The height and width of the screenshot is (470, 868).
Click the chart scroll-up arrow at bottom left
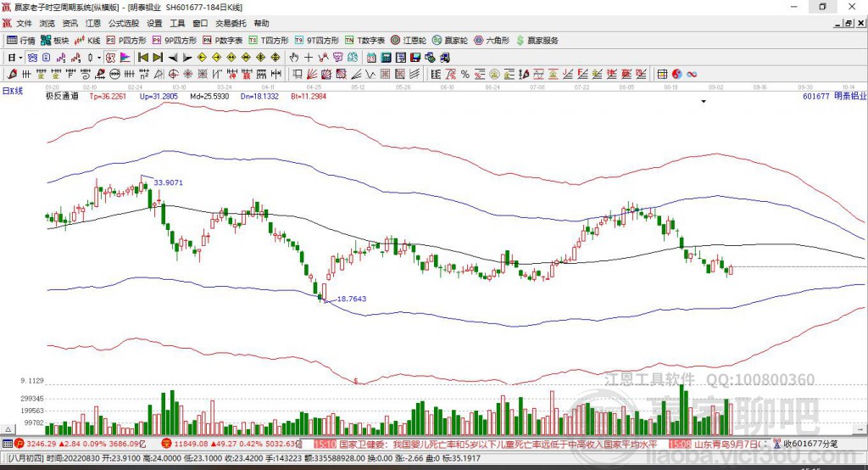point(8,429)
